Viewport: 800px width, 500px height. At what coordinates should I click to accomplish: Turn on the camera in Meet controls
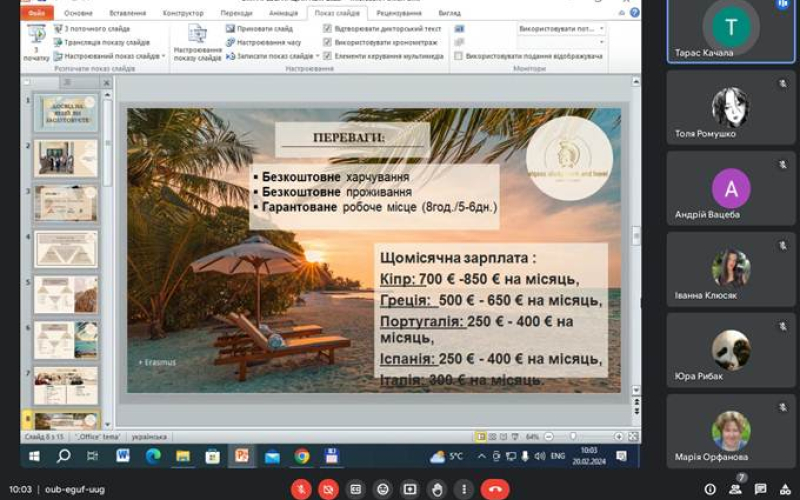pyautogui.click(x=328, y=489)
